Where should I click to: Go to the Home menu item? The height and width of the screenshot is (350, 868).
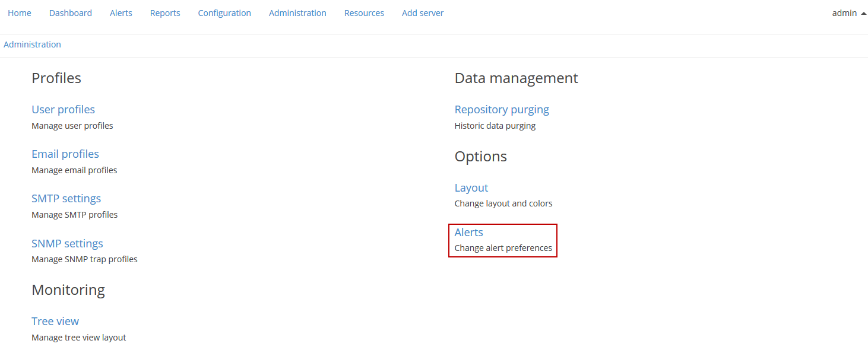(x=20, y=13)
